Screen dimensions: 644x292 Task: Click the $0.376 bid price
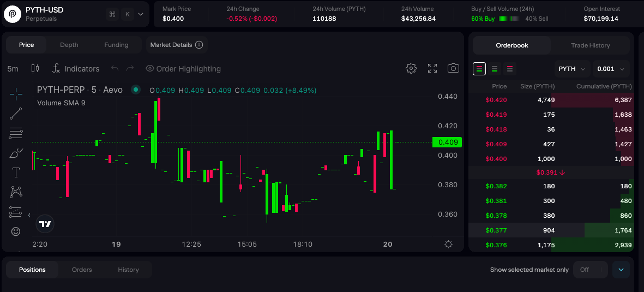tap(496, 246)
